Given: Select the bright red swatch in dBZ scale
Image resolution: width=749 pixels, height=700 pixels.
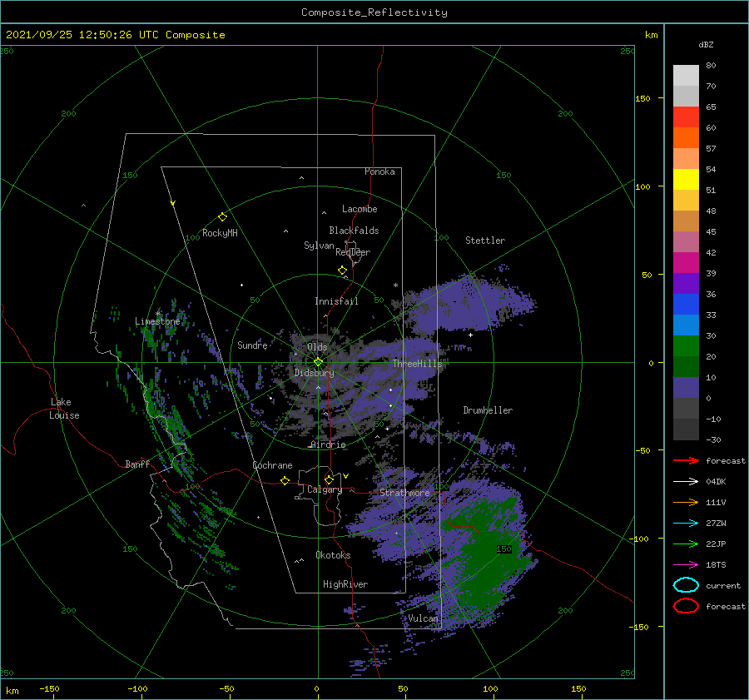Looking at the screenshot, I should point(686,117).
